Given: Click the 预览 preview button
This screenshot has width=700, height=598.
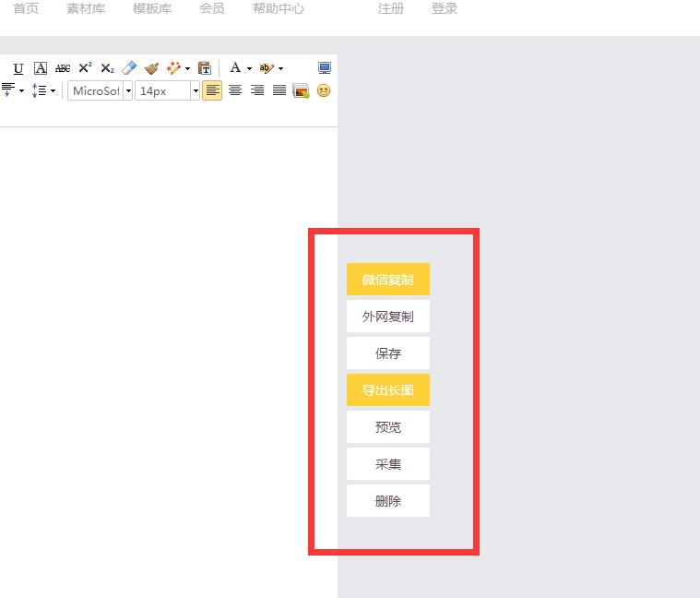Looking at the screenshot, I should [388, 427].
